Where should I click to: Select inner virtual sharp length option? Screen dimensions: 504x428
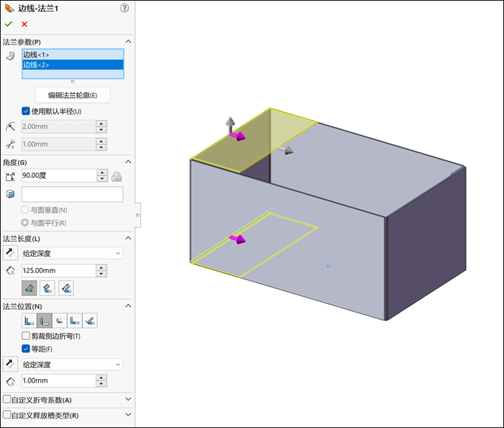(48, 288)
